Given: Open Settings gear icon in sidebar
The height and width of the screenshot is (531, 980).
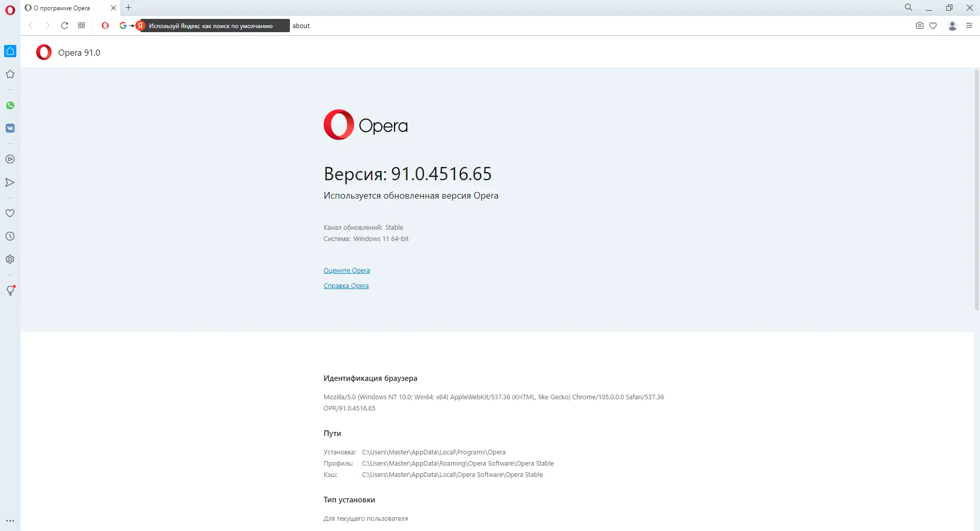Looking at the screenshot, I should (x=10, y=259).
